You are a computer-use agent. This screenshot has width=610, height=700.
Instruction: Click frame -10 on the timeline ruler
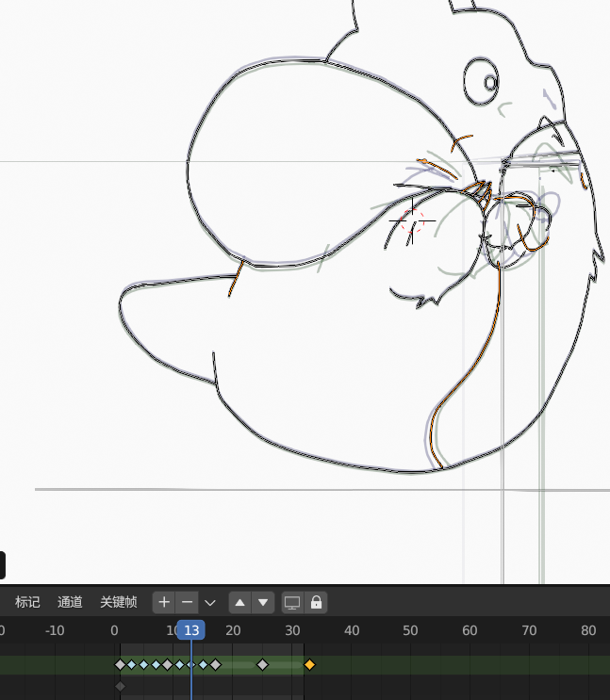(55, 630)
